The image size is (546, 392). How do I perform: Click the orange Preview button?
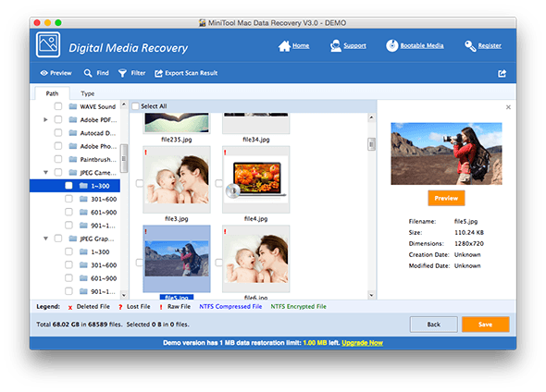coord(446,198)
